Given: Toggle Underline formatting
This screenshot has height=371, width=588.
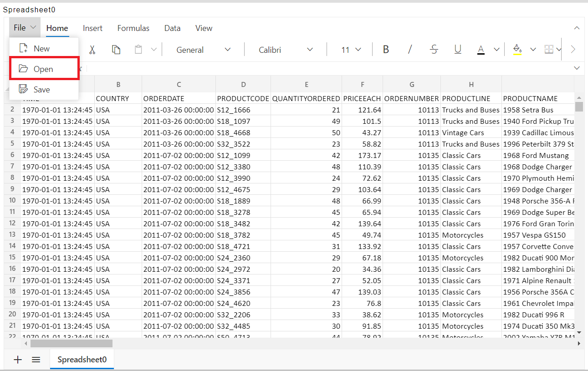Looking at the screenshot, I should click(458, 50).
